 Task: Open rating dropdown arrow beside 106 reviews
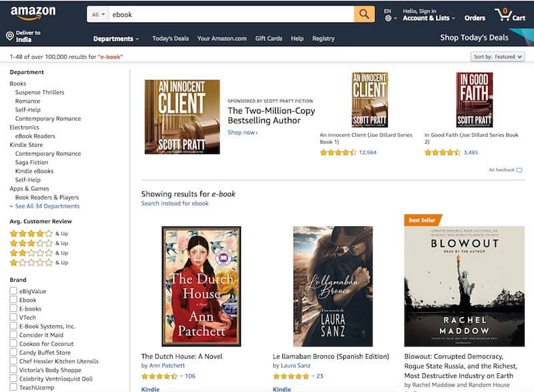(x=182, y=376)
